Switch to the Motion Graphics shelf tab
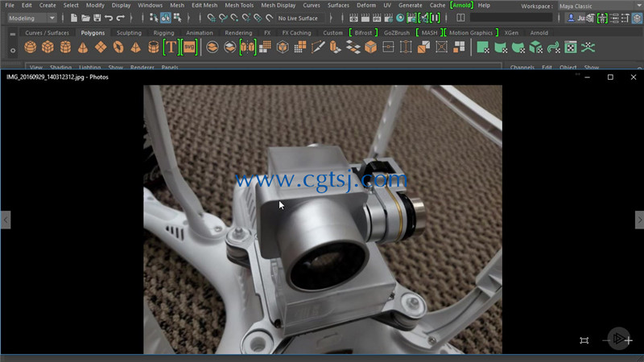The width and height of the screenshot is (644, 362). 471,33
